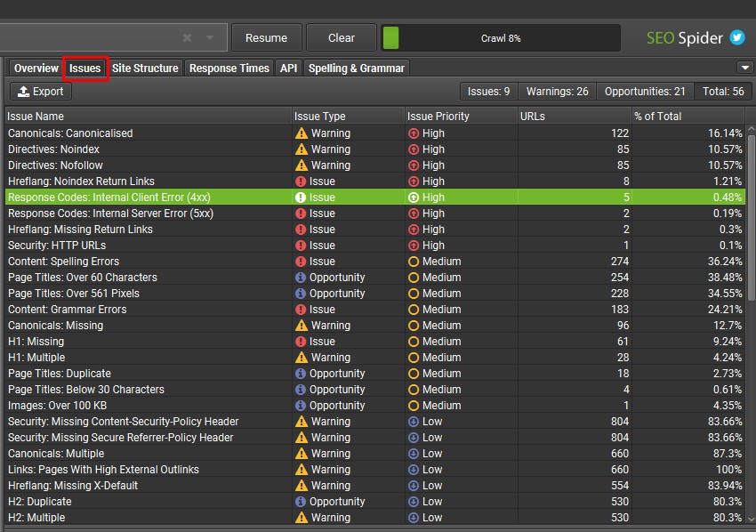Click warning triangle icon for Canonicals: Canonicalised
Screen dimensions: 756x532
tap(302, 133)
